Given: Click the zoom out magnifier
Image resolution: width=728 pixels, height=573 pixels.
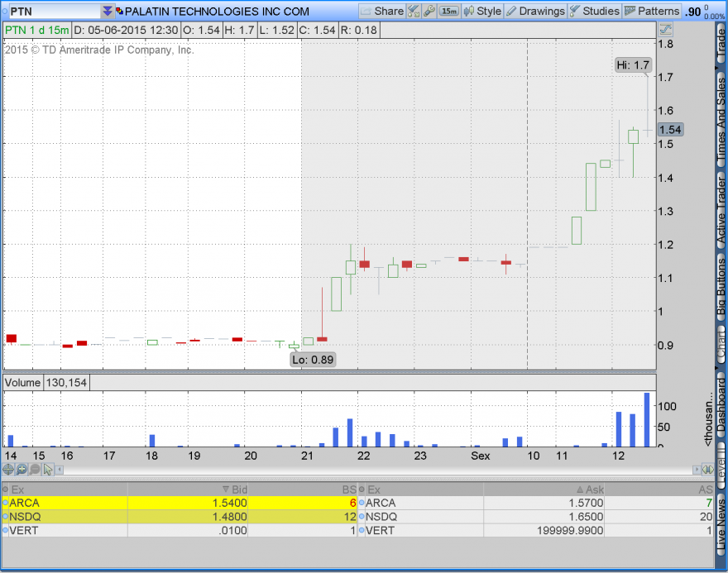Looking at the screenshot, I should click(x=35, y=470).
